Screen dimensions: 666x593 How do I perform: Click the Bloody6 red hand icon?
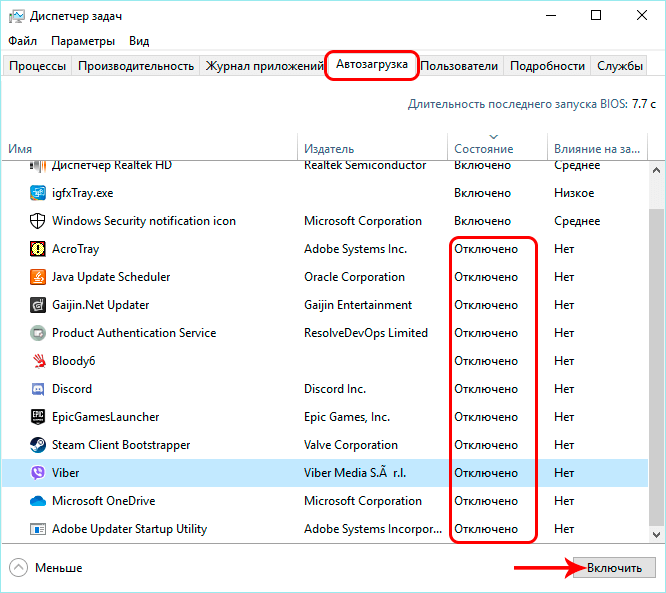click(39, 361)
